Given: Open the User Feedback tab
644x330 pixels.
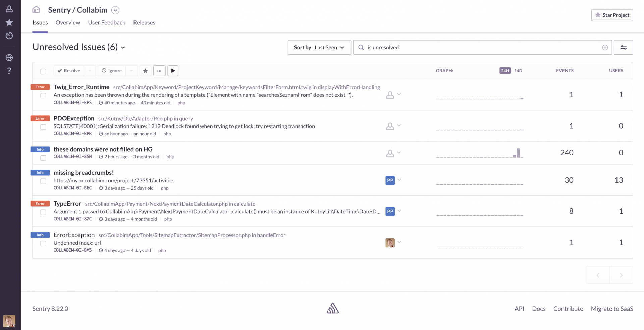Looking at the screenshot, I should coord(107,23).
